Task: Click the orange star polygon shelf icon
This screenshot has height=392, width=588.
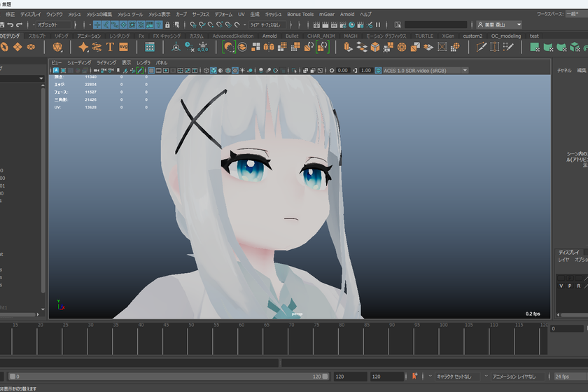Action: tap(83, 47)
